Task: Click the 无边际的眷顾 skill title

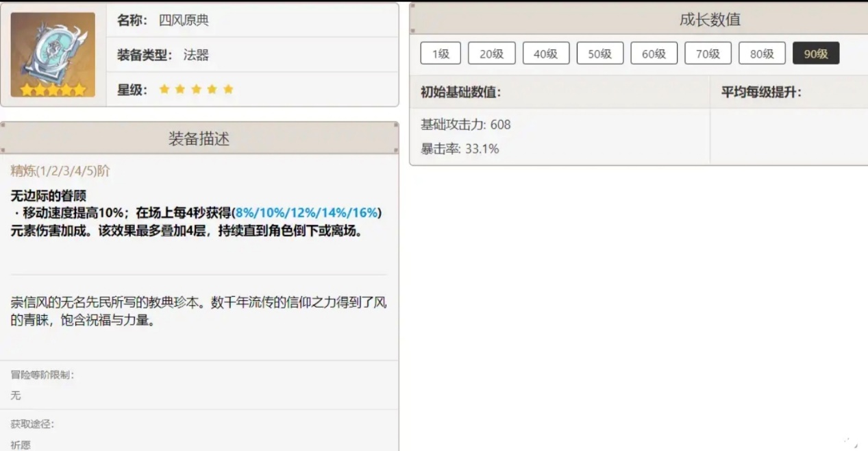Action: (x=49, y=196)
